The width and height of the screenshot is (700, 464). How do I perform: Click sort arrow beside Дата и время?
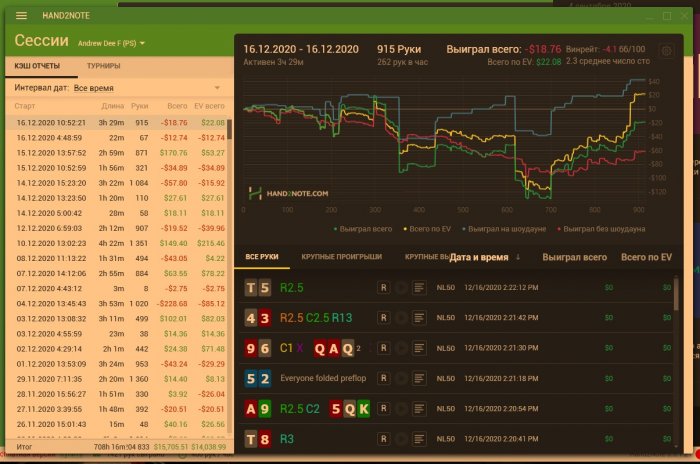point(518,257)
